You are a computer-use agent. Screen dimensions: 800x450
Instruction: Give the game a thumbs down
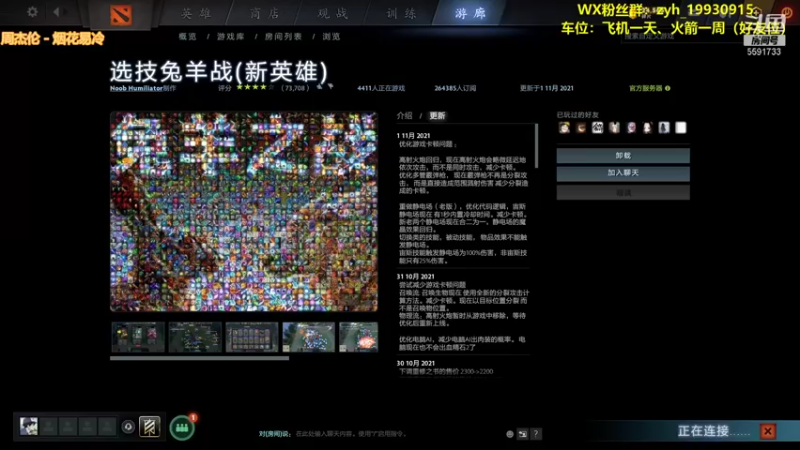tap(331, 87)
